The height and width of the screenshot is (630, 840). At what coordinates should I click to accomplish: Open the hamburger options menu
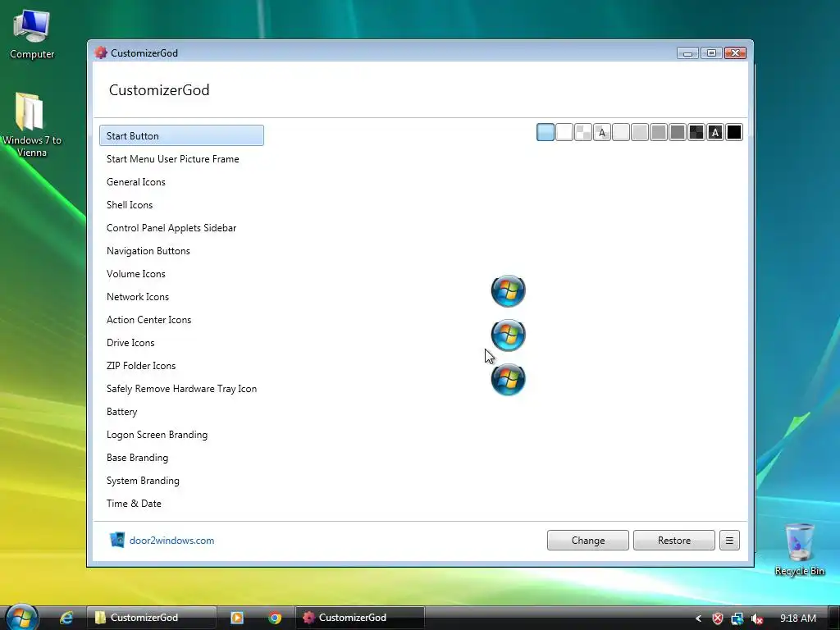[x=729, y=540]
